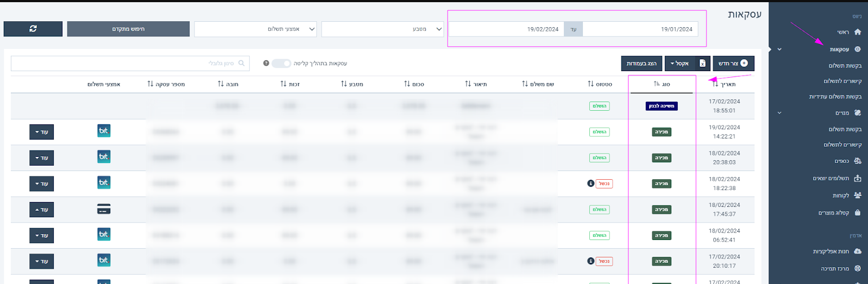The width and height of the screenshot is (868, 284).
Task: Toggle the עסקאות בתהליך קליטה switch
Action: pos(281,64)
